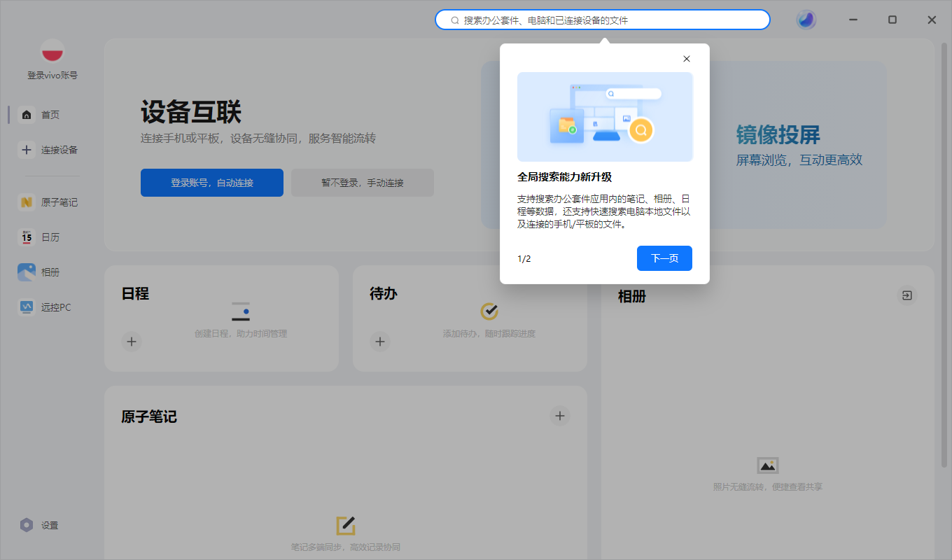Screen dimensions: 952x560
Task: Click the blue assistant orb icon in title bar
Action: point(806,20)
